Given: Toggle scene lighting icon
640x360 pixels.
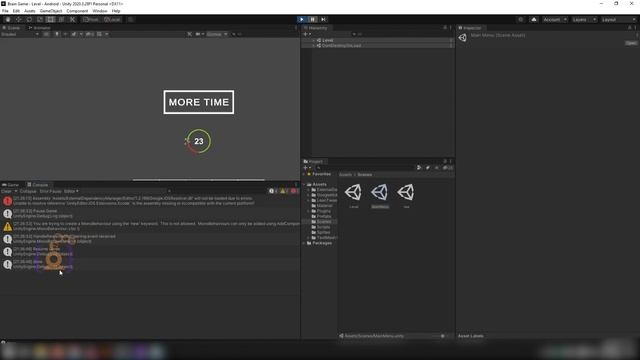Looking at the screenshot, I should click(57, 34).
